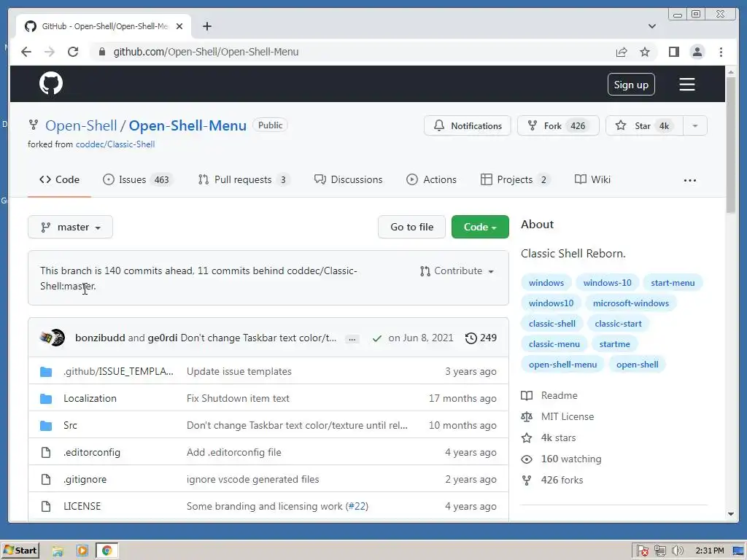Expand the Contribute dropdown
Screen dimensions: 747x560
[457, 271]
